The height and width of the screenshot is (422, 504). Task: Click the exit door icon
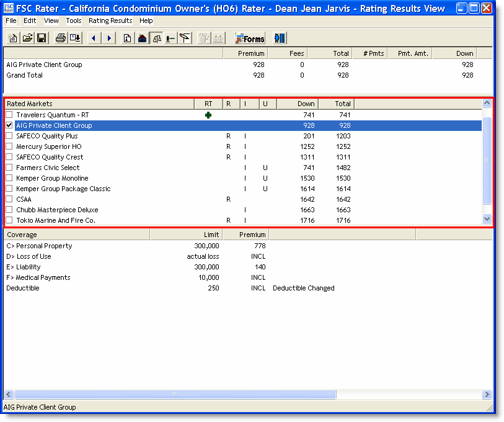tap(280, 38)
